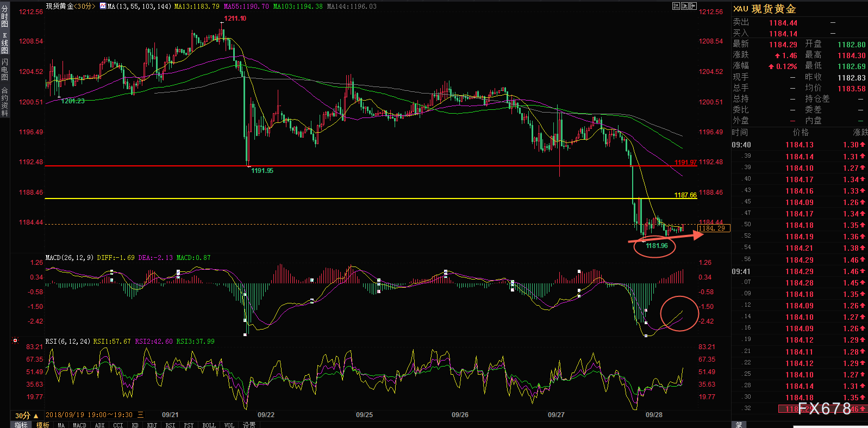Click the 09:40 tick row
This screenshot has height=428, width=868.
(x=800, y=145)
